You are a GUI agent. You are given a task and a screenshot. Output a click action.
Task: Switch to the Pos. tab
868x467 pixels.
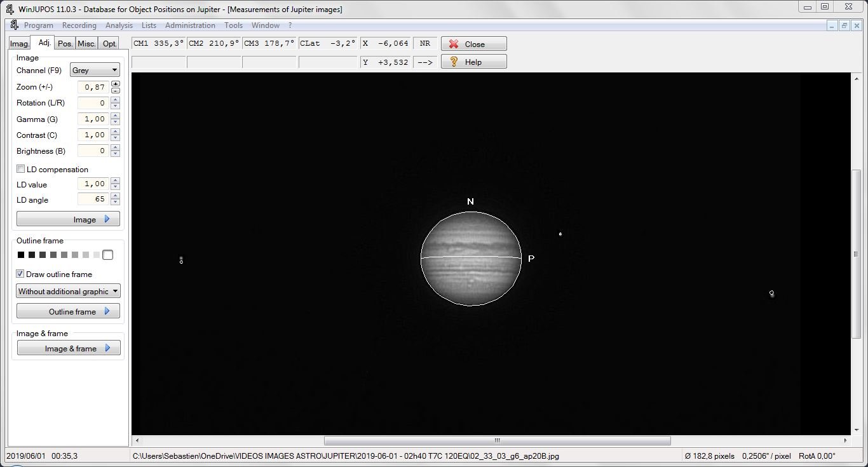click(x=65, y=44)
